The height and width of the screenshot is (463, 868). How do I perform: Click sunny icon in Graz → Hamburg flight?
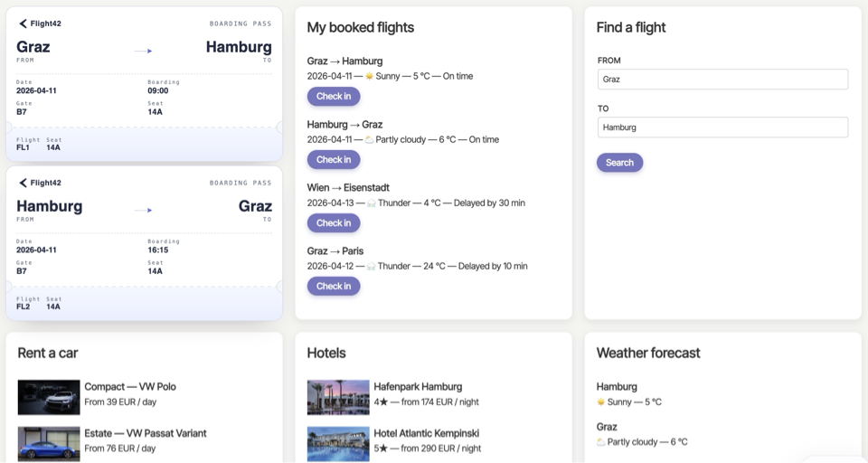pyautogui.click(x=369, y=77)
